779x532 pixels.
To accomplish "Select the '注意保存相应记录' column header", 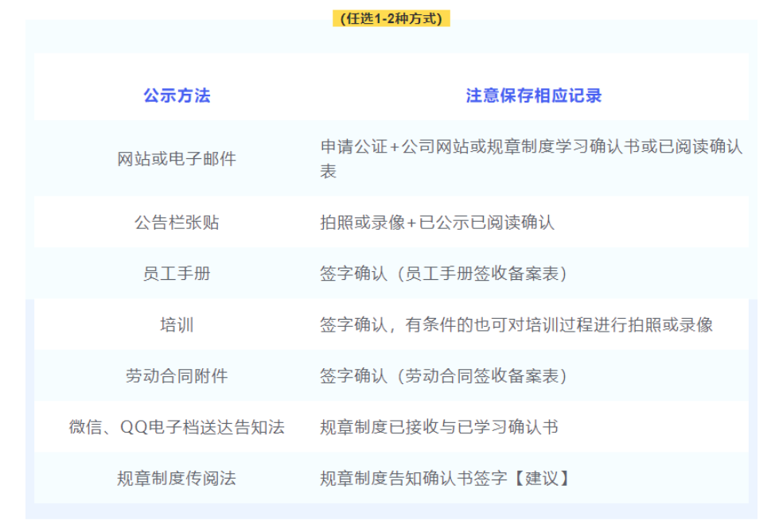I will (x=533, y=96).
